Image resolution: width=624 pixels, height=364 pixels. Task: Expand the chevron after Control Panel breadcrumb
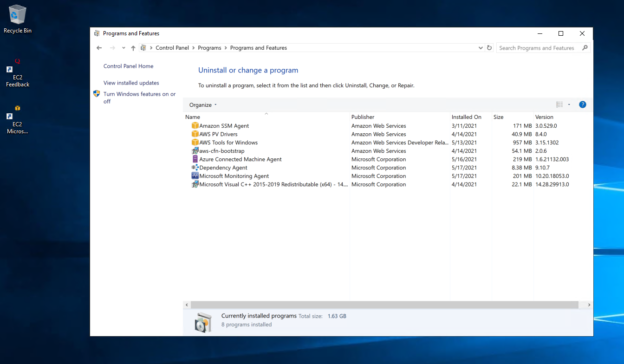point(194,48)
